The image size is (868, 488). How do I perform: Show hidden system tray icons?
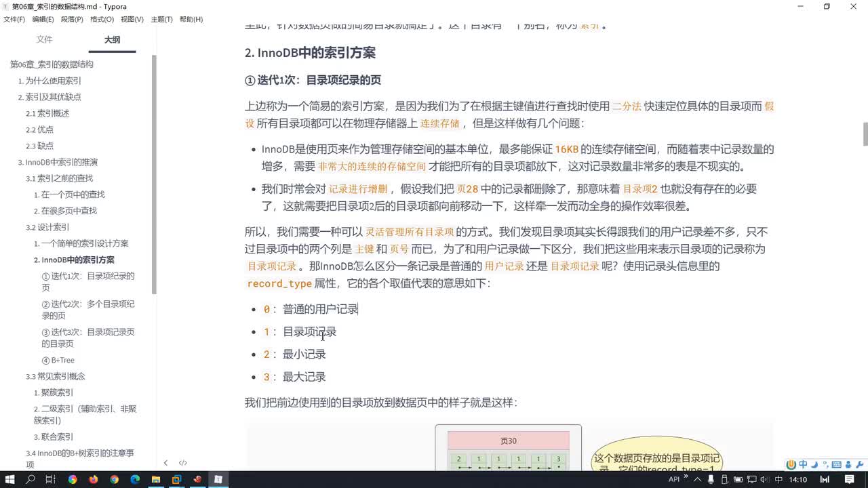click(x=697, y=479)
